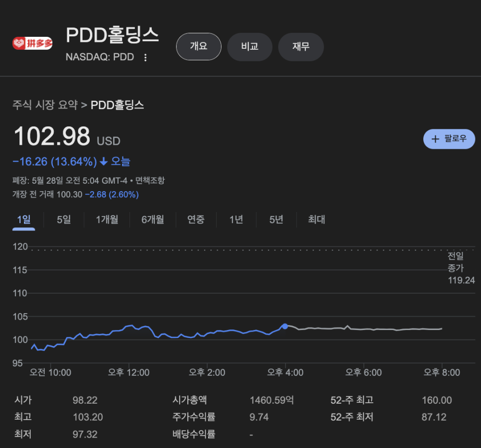Click the blue closing-price marker on chart
The image size is (481, 448).
(x=285, y=326)
